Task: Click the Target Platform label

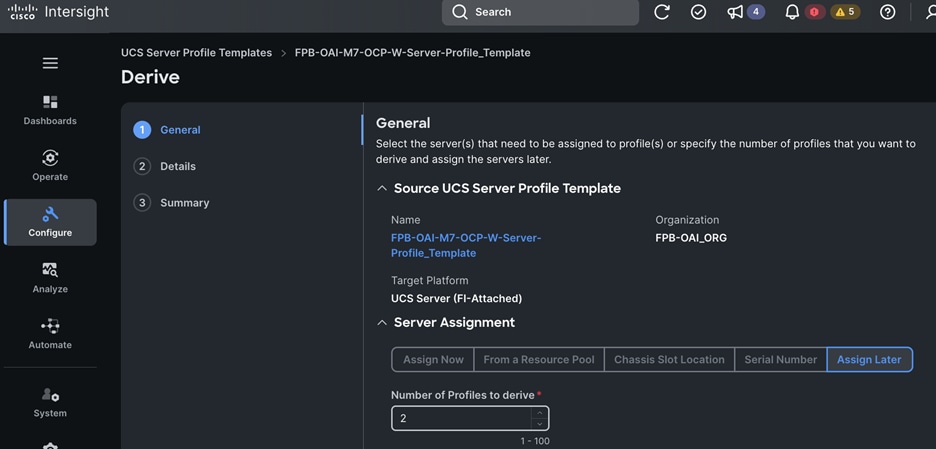Action: click(x=430, y=280)
